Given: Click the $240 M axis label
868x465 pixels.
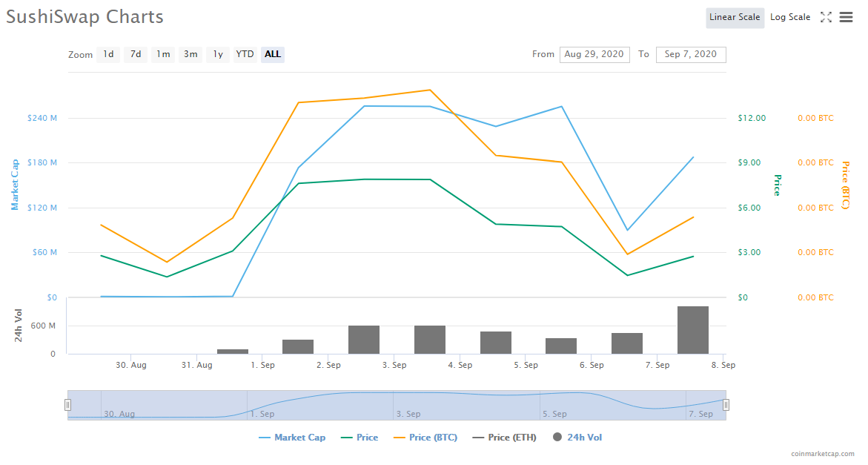Looking at the screenshot, I should click(42, 118).
